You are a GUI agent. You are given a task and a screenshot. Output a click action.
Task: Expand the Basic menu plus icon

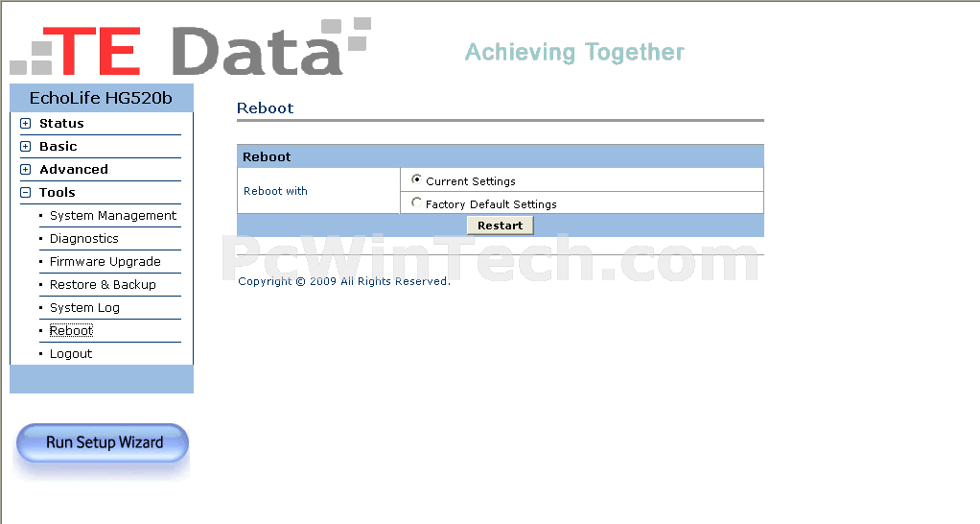(26, 146)
